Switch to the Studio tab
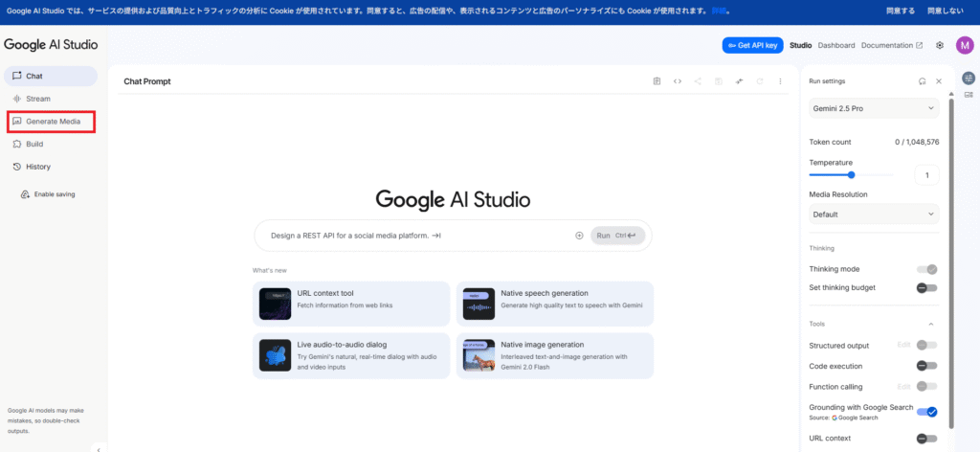Viewport: 980px width, 452px height. pyautogui.click(x=801, y=45)
